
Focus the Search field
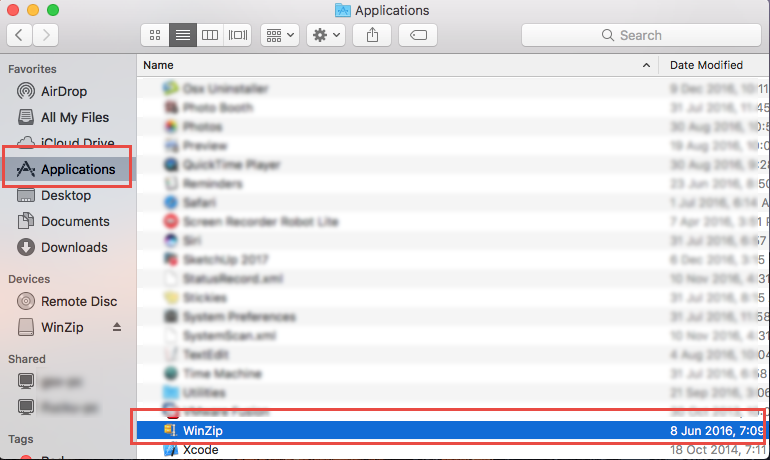point(641,35)
